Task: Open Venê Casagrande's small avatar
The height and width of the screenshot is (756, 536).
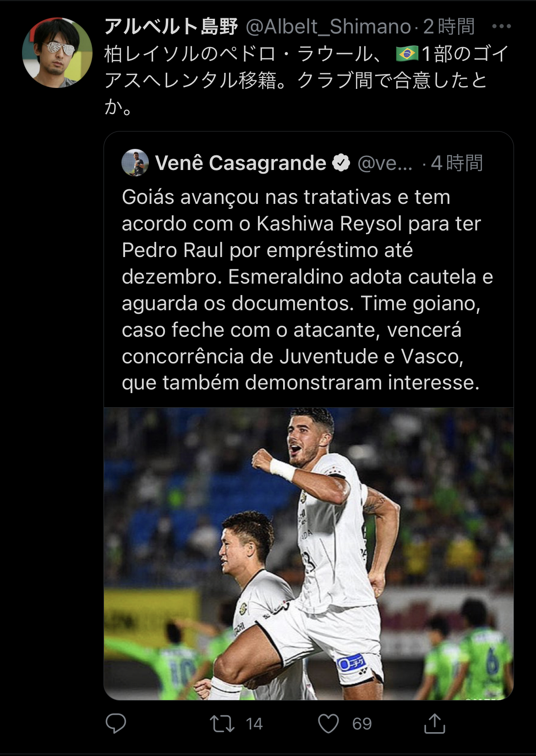Action: point(135,163)
